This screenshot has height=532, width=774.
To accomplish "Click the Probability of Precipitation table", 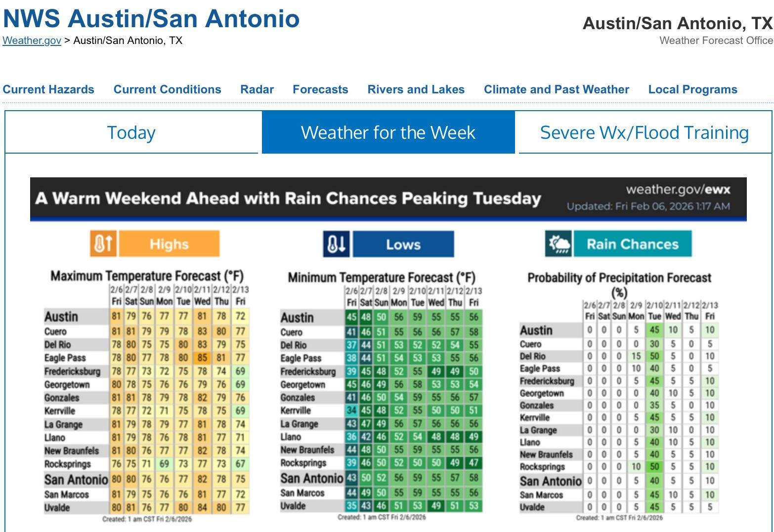I will pyautogui.click(x=619, y=405).
